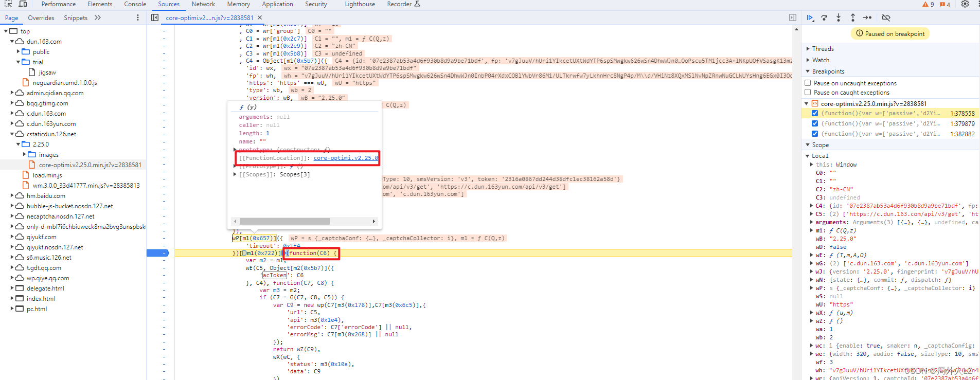
Task: Click the issues count badge
Action: tap(946, 4)
